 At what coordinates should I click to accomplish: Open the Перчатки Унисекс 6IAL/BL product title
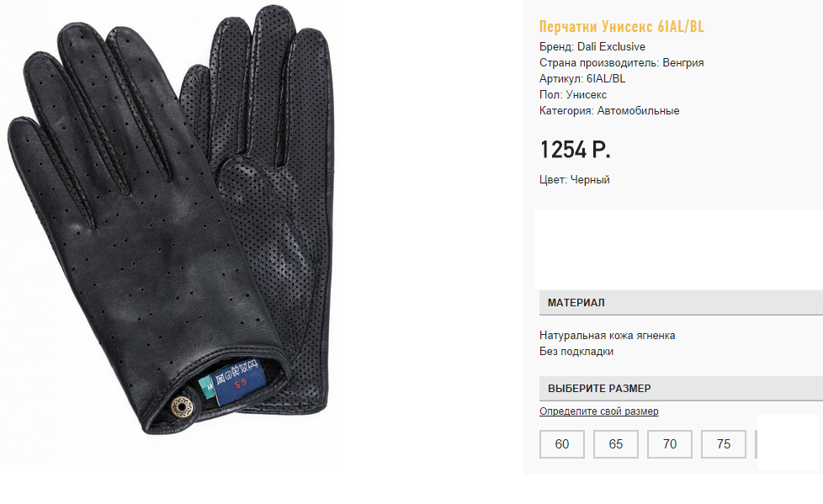[x=621, y=26]
